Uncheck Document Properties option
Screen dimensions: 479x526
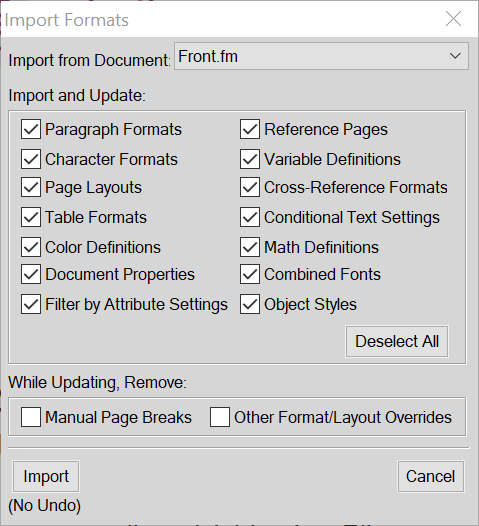(31, 274)
